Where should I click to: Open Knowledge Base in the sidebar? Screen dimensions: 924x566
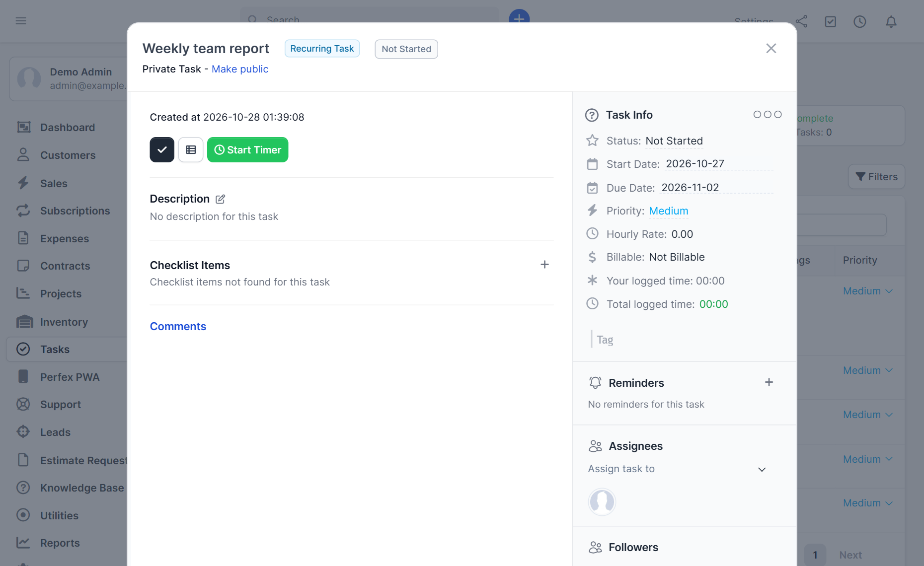click(82, 488)
